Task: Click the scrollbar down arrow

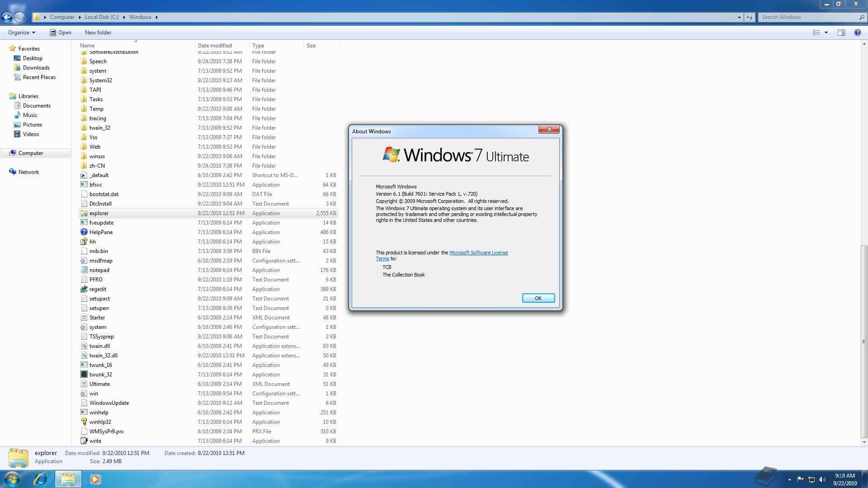Action: click(x=864, y=442)
